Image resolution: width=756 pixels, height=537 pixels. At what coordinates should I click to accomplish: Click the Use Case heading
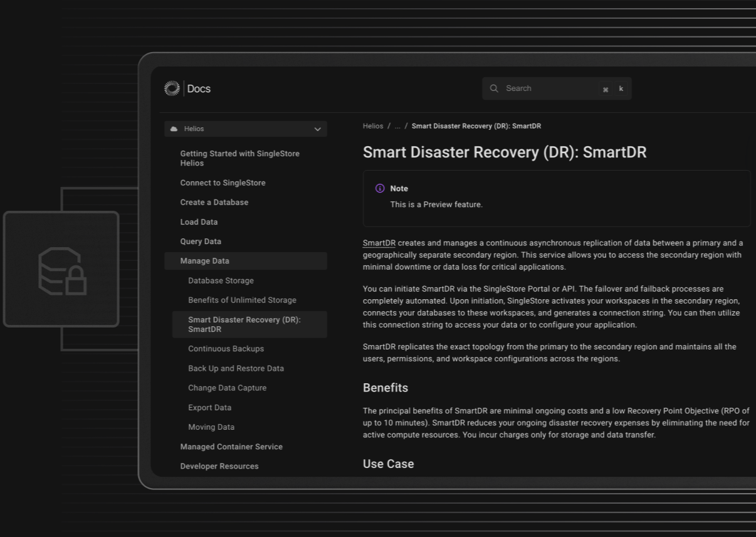pos(389,464)
